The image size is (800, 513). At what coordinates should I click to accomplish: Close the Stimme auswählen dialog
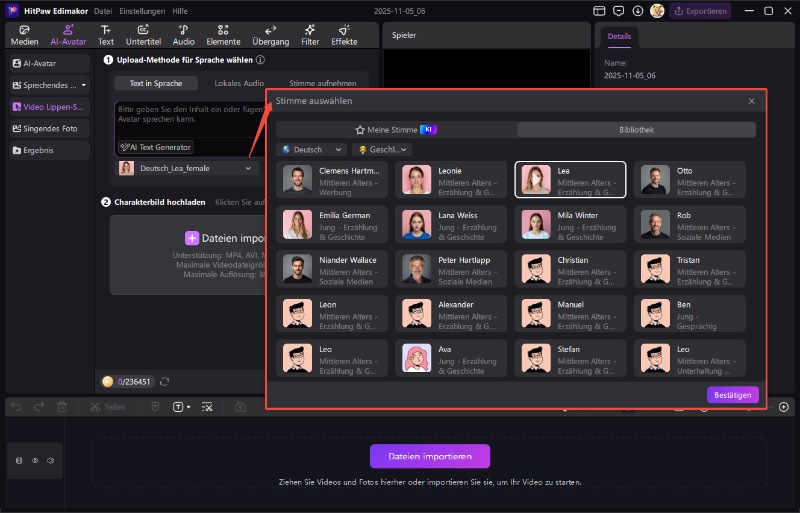752,101
